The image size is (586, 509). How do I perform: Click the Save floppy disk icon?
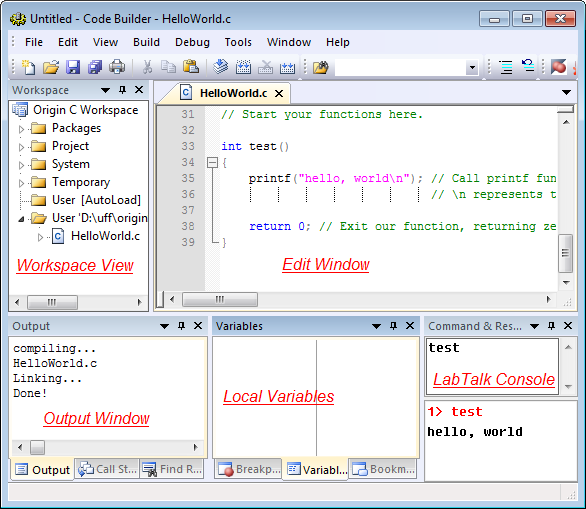[73, 67]
